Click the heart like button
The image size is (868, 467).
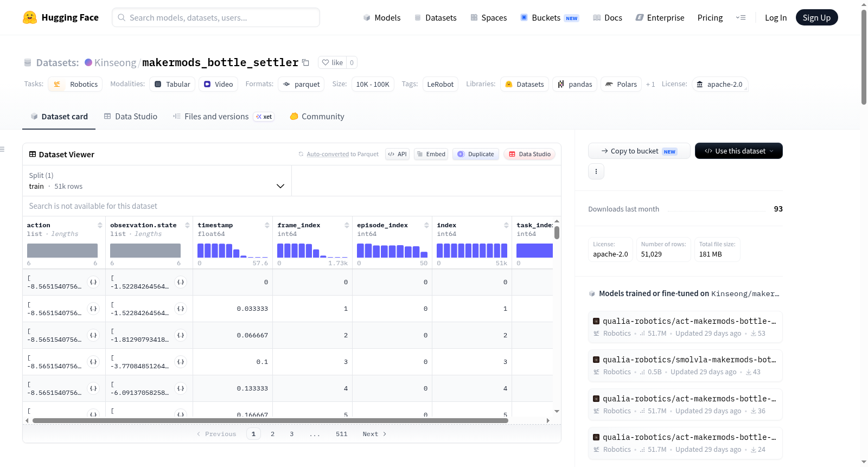pyautogui.click(x=333, y=62)
